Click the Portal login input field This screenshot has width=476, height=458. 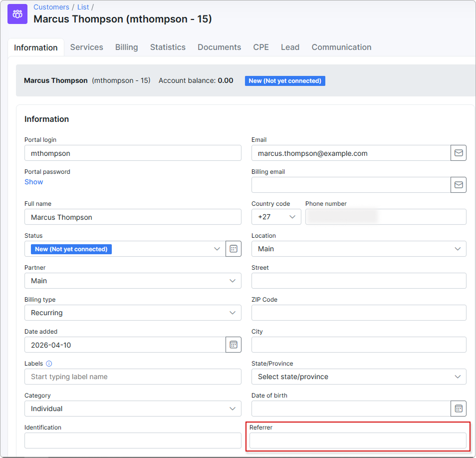[133, 153]
